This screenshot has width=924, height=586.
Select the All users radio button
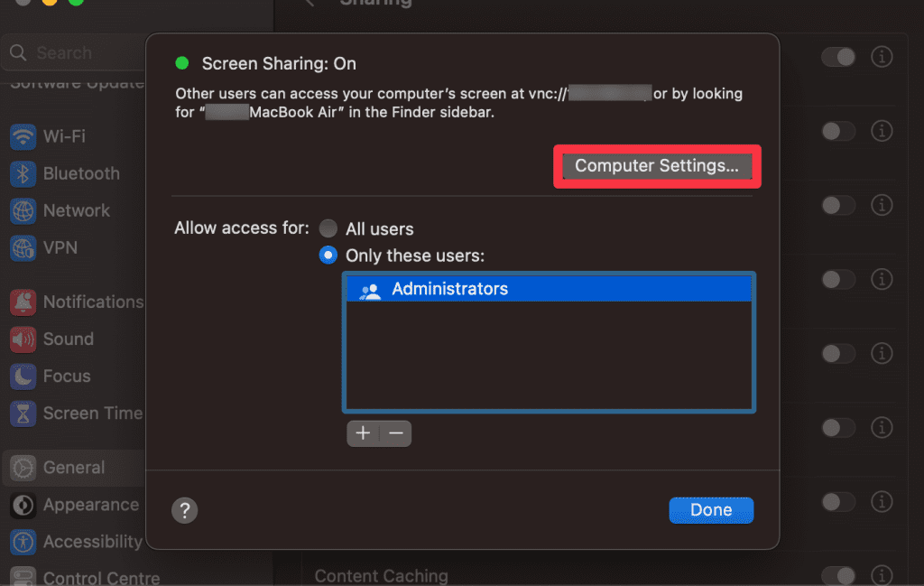coord(329,228)
